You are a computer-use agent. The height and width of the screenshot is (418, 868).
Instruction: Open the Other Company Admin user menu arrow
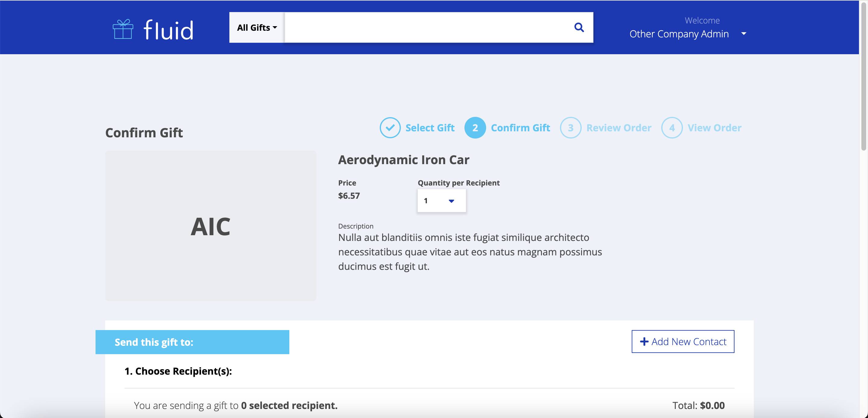[x=744, y=34]
